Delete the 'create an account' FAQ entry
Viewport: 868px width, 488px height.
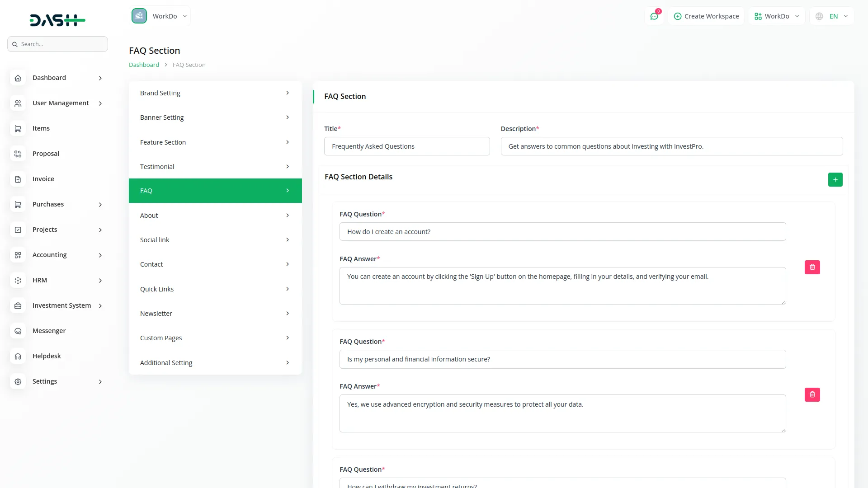click(812, 267)
